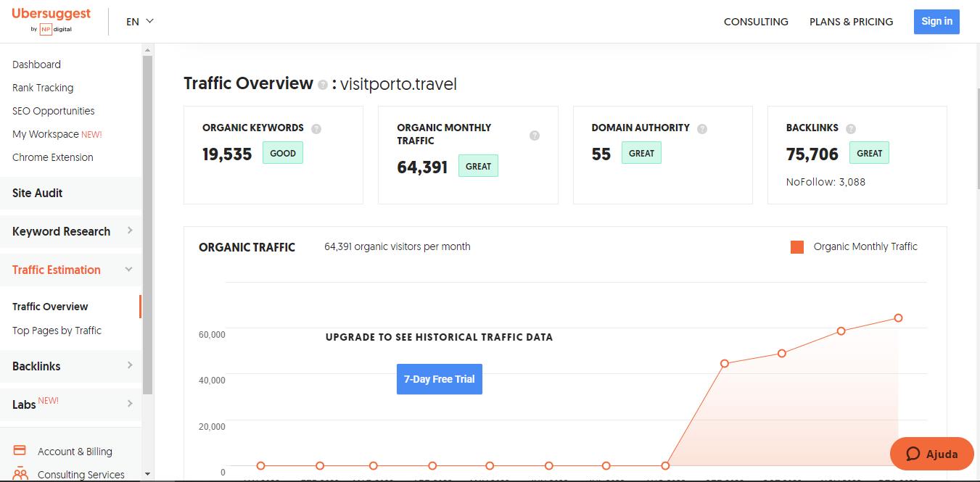Click the Account & Billing card icon
The image size is (980, 482).
[x=20, y=450]
